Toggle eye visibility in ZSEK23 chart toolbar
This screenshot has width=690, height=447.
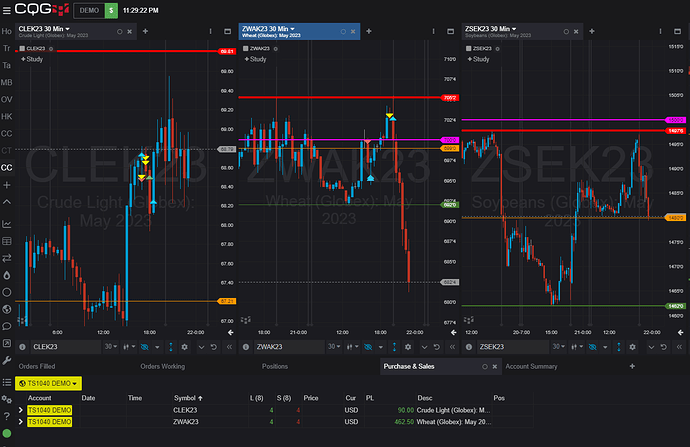coord(592,347)
